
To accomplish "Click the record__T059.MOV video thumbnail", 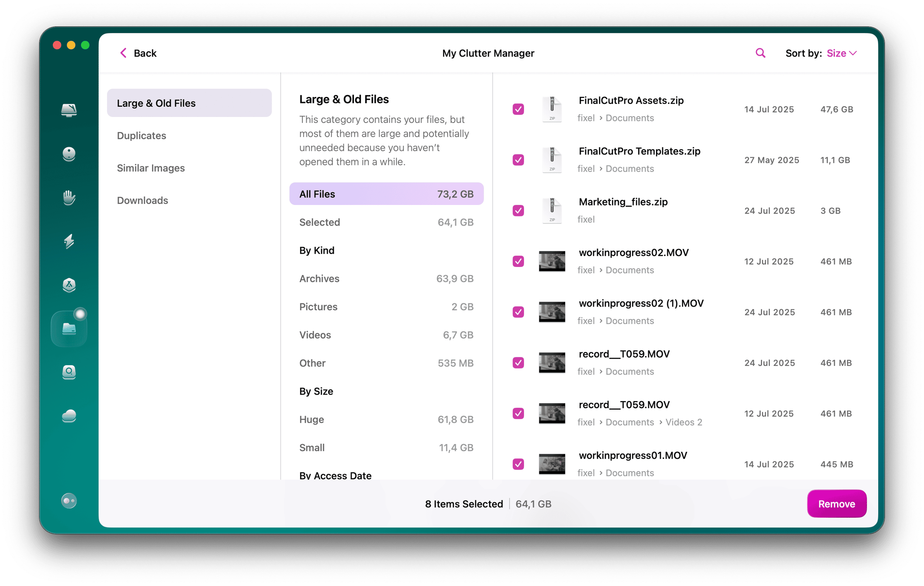I will 553,362.
